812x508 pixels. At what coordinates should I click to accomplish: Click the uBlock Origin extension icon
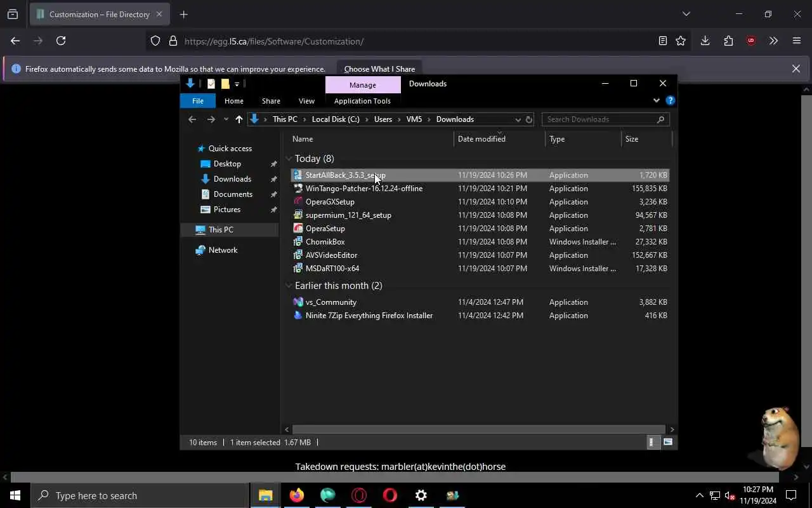tap(751, 41)
